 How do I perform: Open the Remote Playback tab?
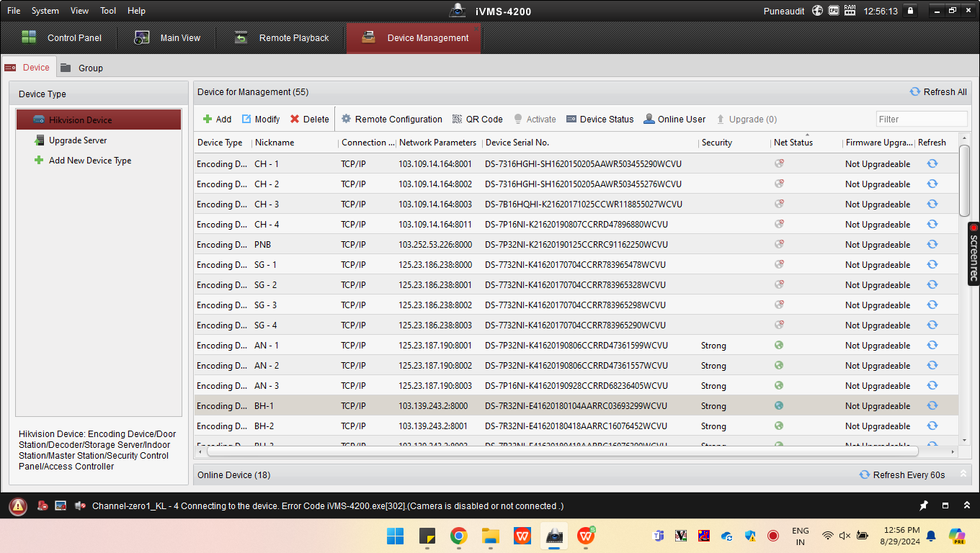click(x=282, y=38)
